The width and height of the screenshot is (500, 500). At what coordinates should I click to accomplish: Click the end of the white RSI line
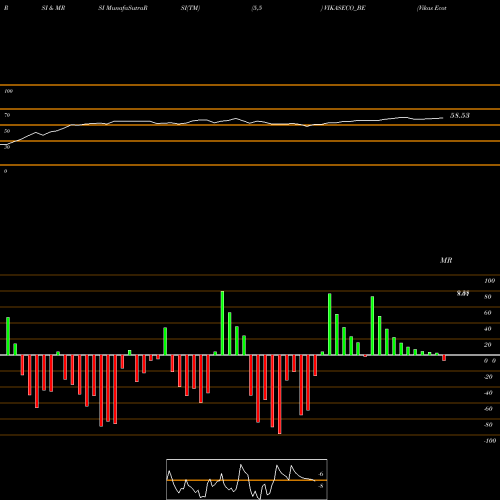click(x=443, y=118)
